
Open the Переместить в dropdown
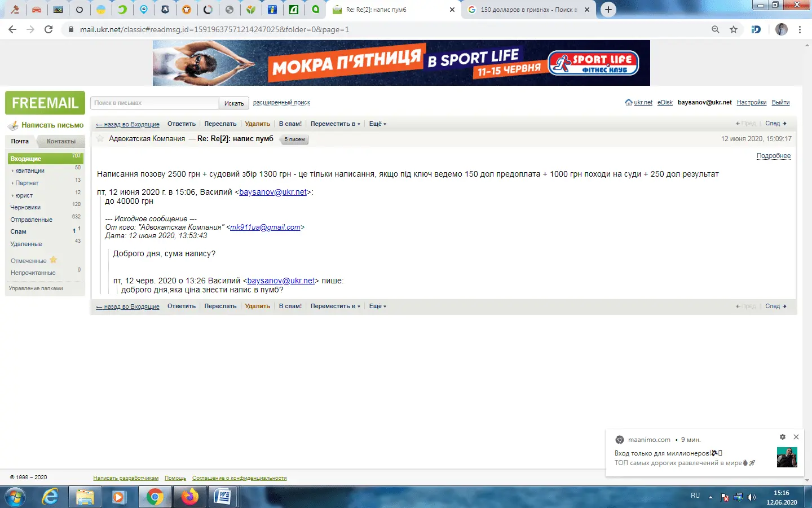point(335,124)
